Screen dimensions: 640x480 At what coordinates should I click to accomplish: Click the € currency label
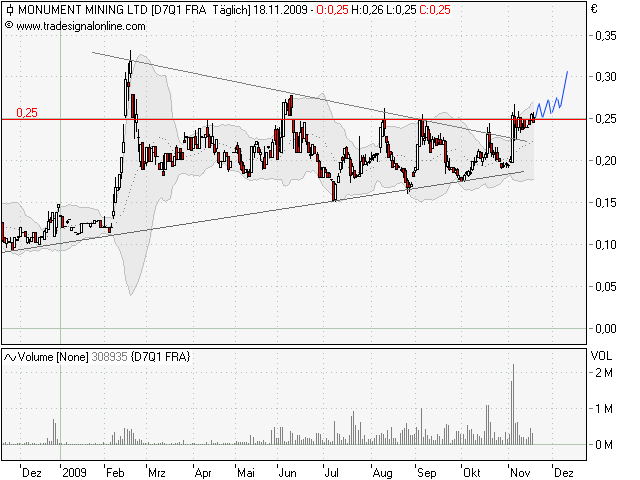click(x=594, y=9)
